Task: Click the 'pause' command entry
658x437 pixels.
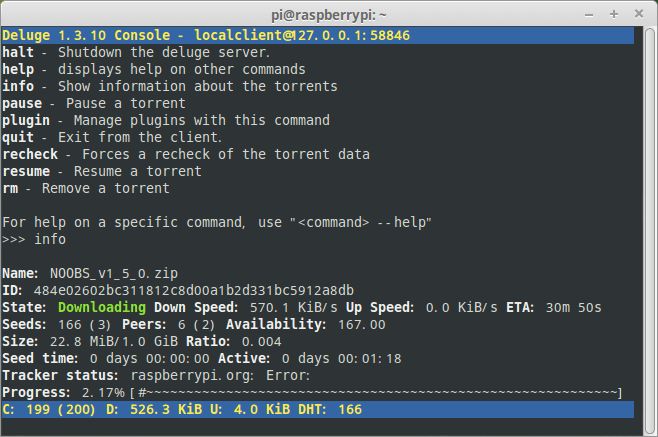Action: pyautogui.click(x=24, y=103)
